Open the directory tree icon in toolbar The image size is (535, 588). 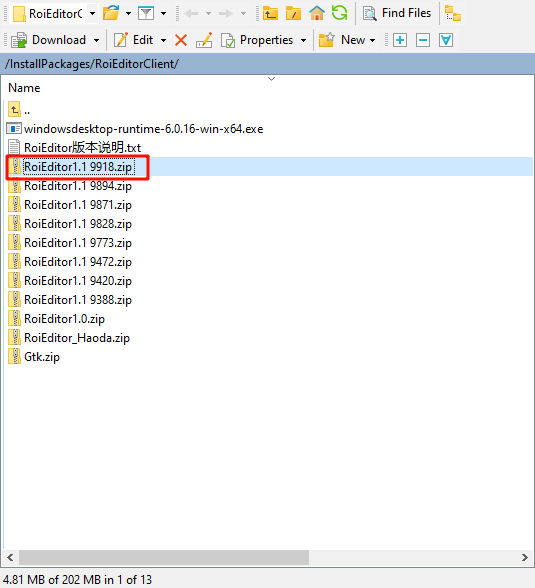click(453, 14)
